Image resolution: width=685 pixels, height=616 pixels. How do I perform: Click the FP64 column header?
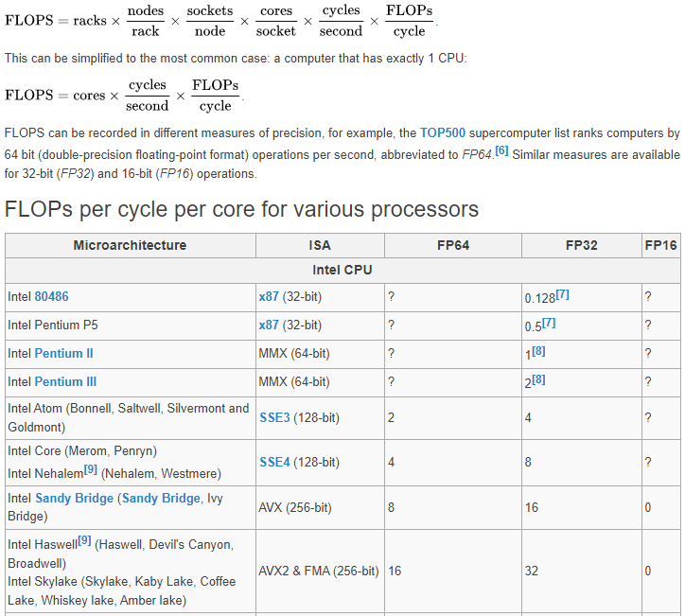[x=453, y=246]
